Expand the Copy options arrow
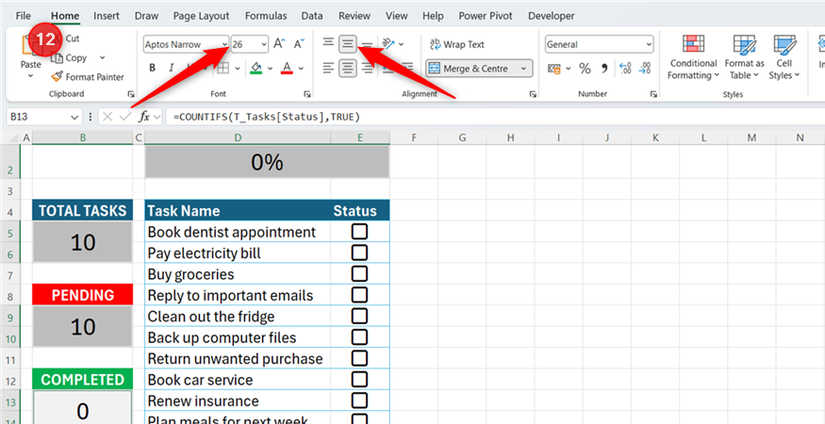Image resolution: width=825 pixels, height=424 pixels. coord(102,58)
